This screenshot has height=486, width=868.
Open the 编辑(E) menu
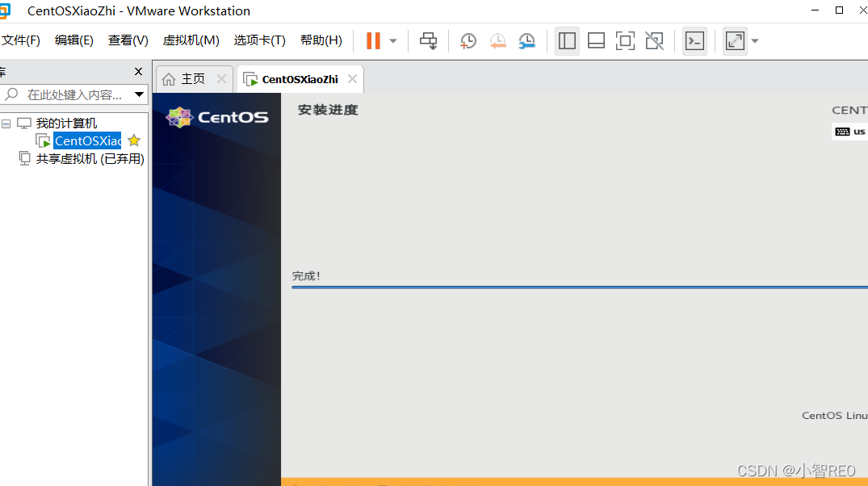pyautogui.click(x=74, y=40)
